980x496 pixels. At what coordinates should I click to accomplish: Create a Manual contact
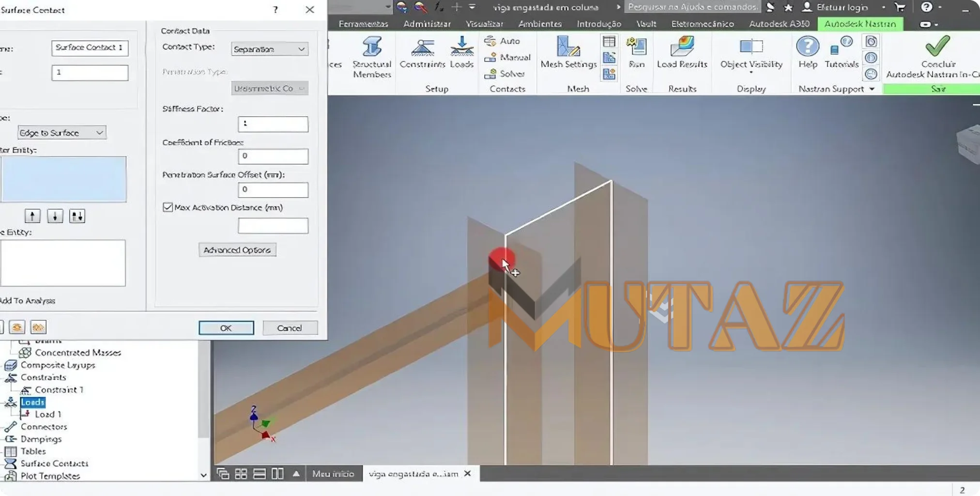coord(507,57)
